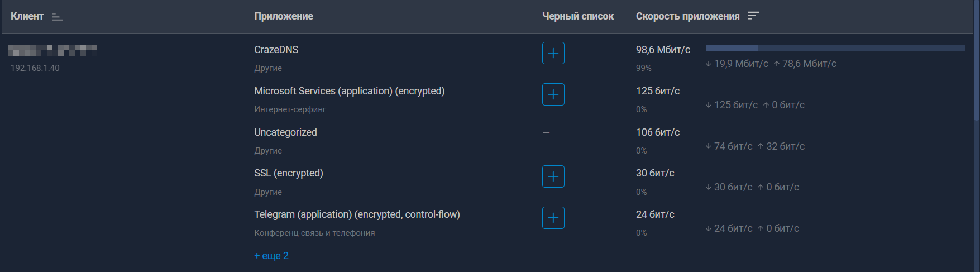Add Telegram application to the blacklist

(553, 218)
